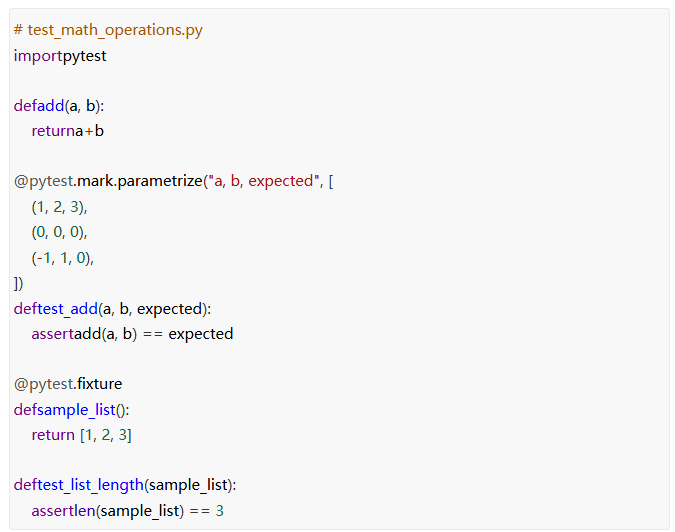675x532 pixels.
Task: Click the word parametrize in the decorator
Action: pos(166,181)
